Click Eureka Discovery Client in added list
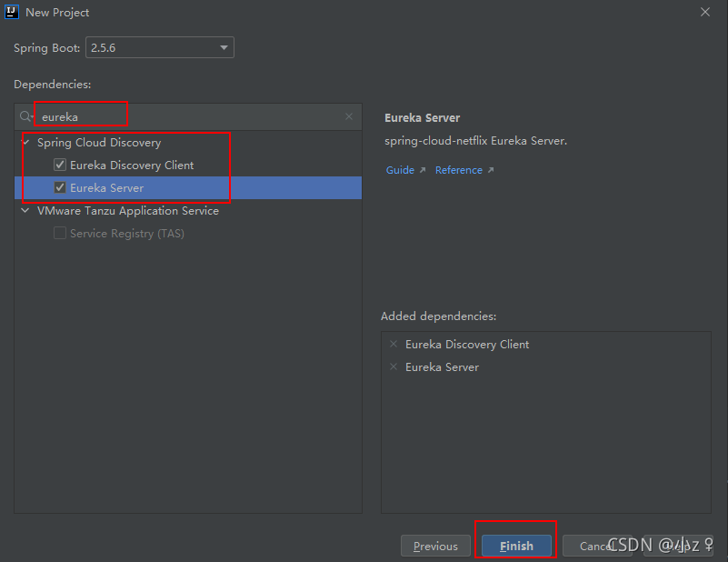 467,344
